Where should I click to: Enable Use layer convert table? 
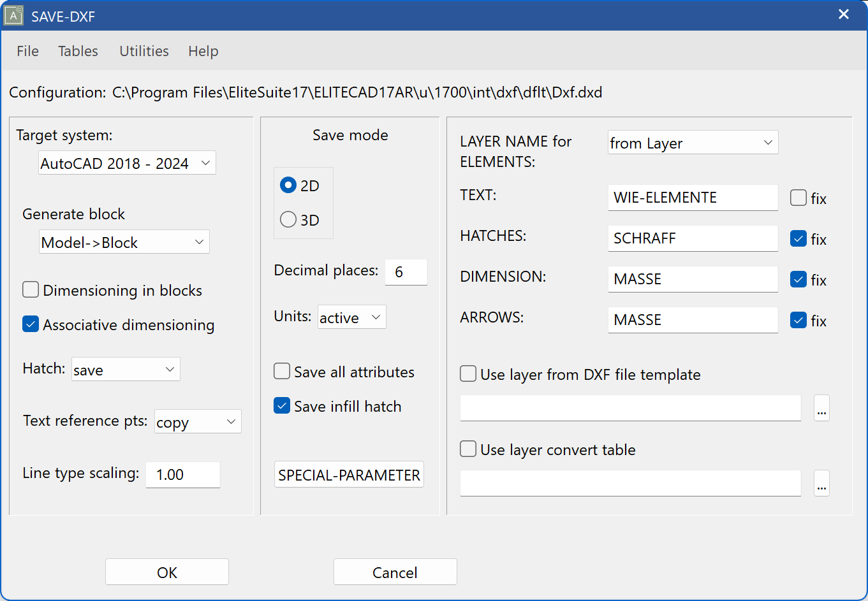467,449
